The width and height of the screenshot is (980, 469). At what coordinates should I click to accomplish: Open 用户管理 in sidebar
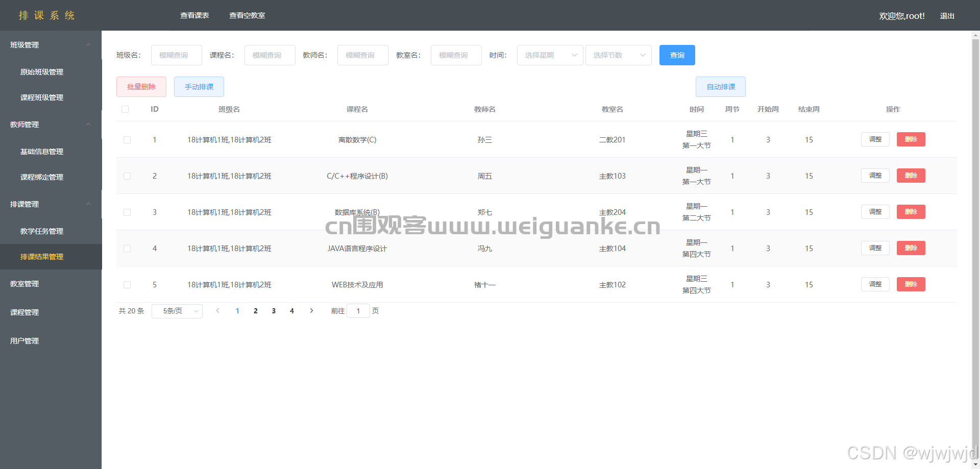[51, 341]
